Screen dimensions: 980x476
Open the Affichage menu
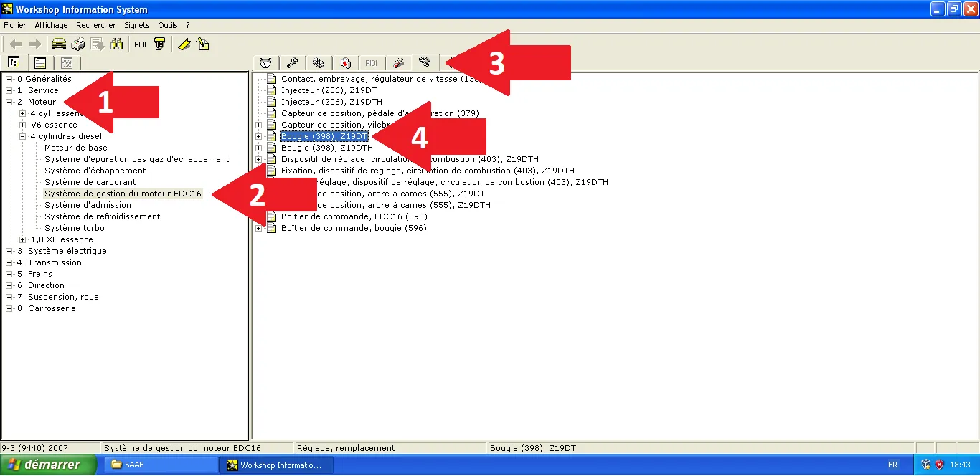pos(50,24)
